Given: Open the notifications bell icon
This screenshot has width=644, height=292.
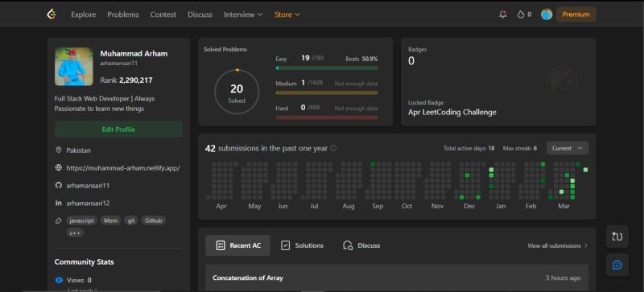Looking at the screenshot, I should [x=502, y=14].
